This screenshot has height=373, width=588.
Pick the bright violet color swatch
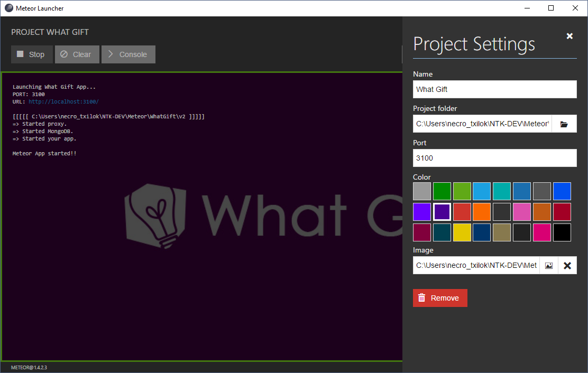pos(422,211)
